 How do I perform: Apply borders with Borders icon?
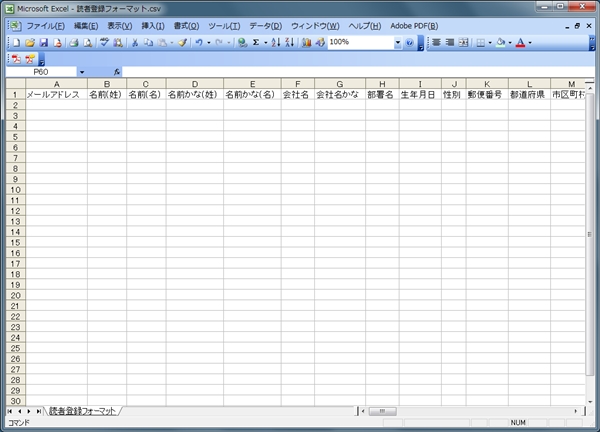coord(481,42)
